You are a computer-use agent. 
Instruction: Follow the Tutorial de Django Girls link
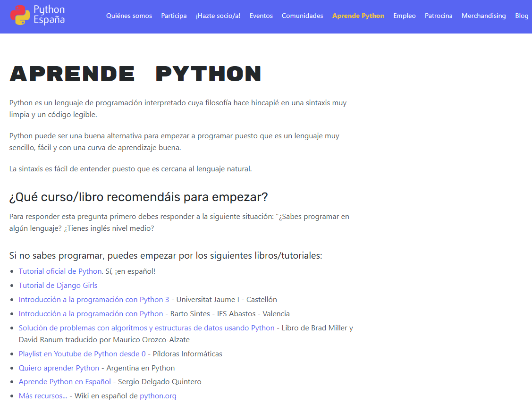pyautogui.click(x=58, y=286)
